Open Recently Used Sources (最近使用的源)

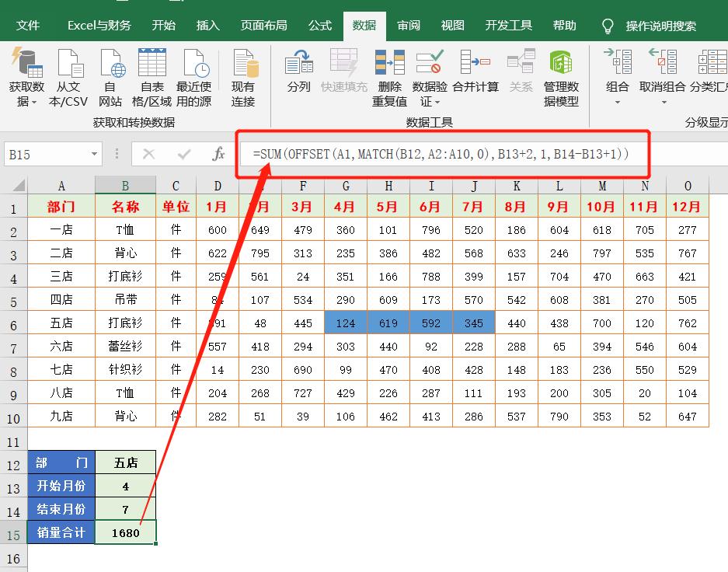click(x=194, y=78)
